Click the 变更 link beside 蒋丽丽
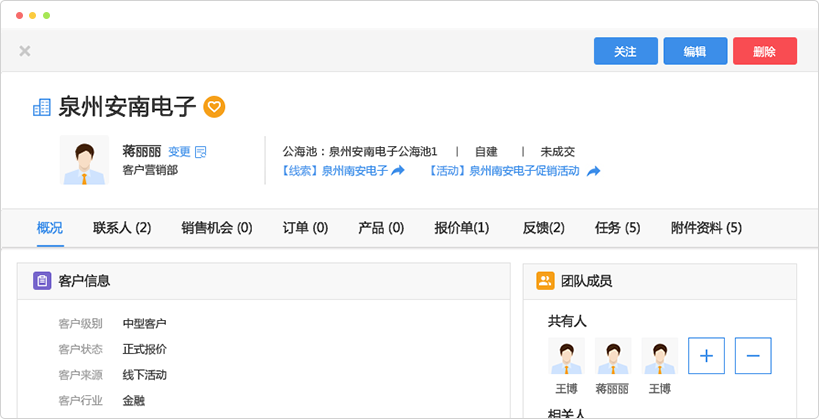The width and height of the screenshot is (819, 419). 179,152
